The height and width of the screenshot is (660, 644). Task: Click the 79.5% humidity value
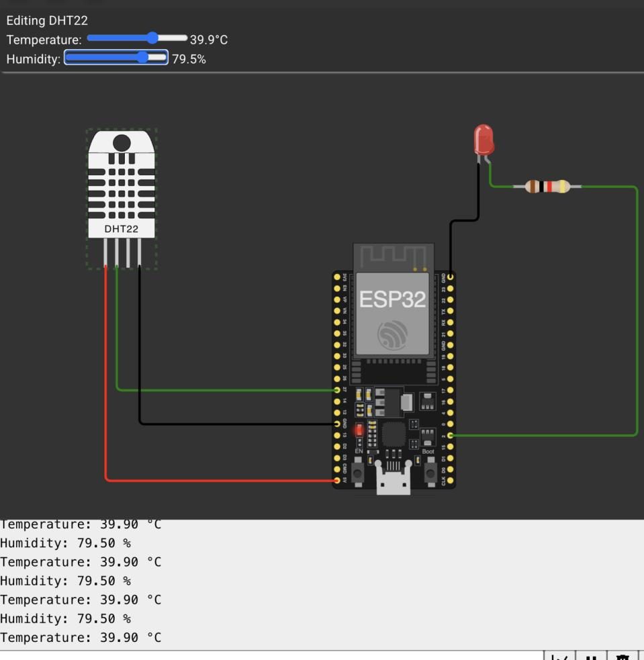(x=189, y=59)
